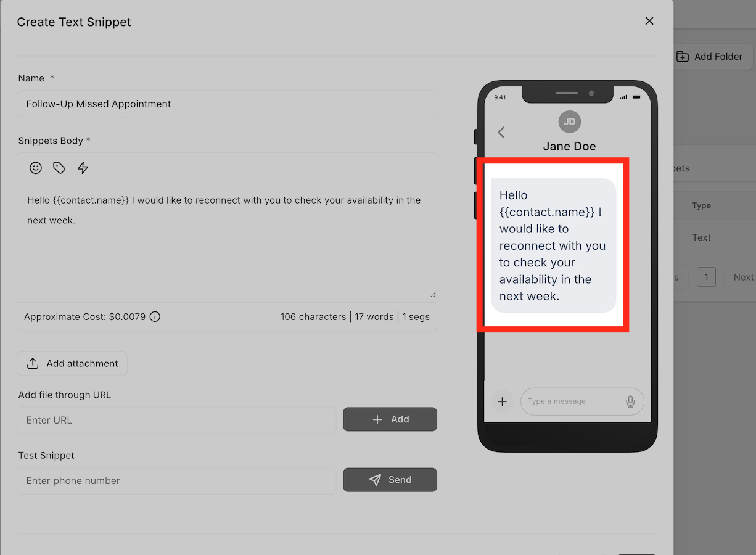Show the approximate cost info icon
This screenshot has width=756, height=555.
point(155,317)
